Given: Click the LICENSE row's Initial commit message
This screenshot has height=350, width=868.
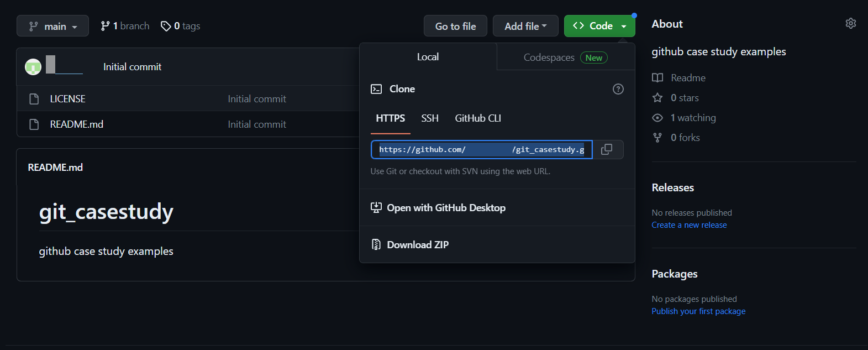Looking at the screenshot, I should [x=257, y=99].
